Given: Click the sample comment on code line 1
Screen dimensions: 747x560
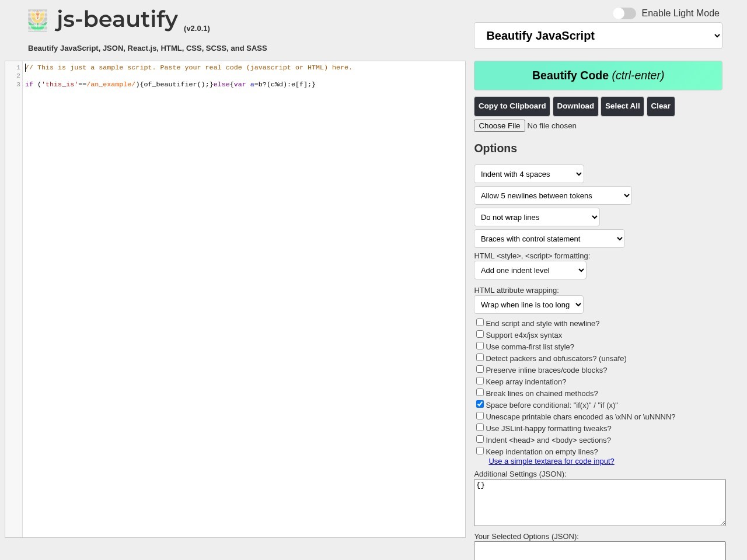Looking at the screenshot, I should pyautogui.click(x=189, y=67).
